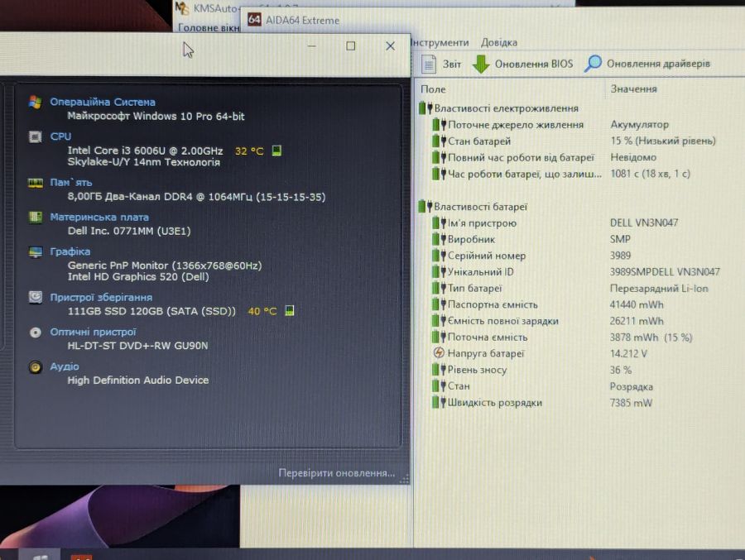This screenshot has width=745, height=560.
Task: Open the CPU section link
Action: [60, 136]
